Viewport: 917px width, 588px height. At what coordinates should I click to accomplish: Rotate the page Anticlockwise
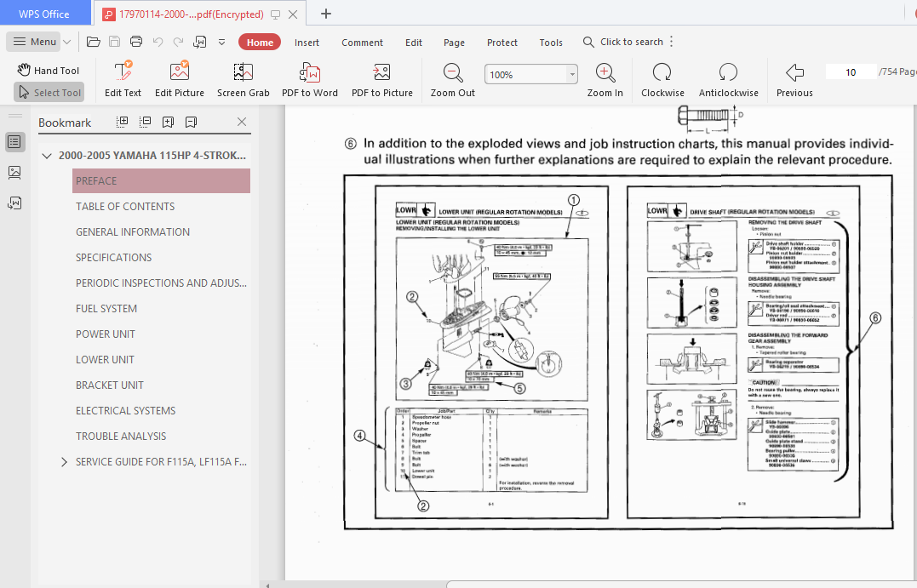[x=728, y=79]
